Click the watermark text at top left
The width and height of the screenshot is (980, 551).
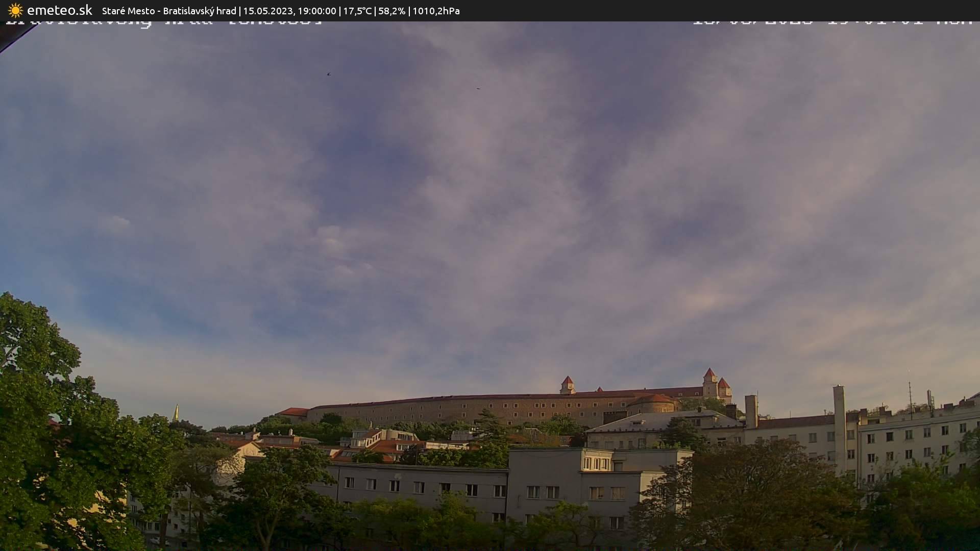pyautogui.click(x=163, y=21)
